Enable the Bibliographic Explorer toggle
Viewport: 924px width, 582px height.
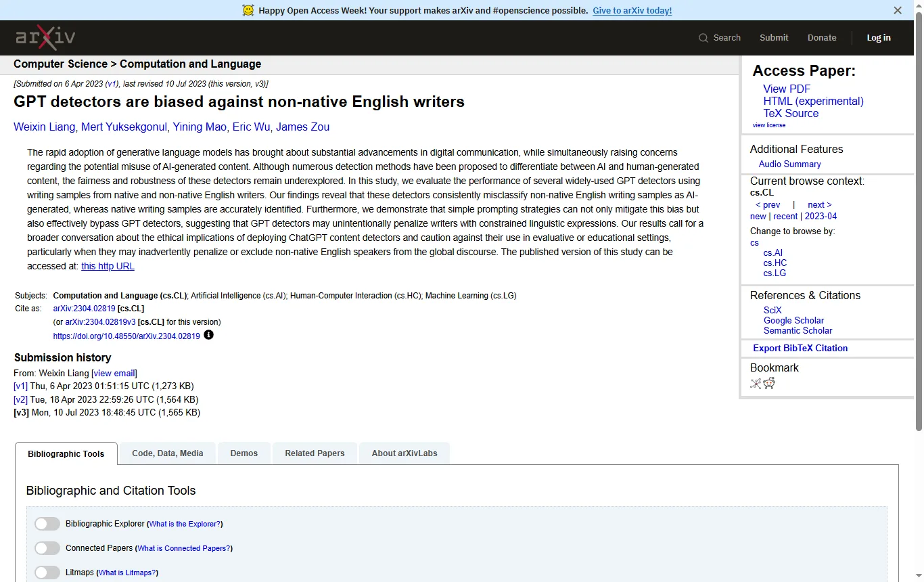tap(47, 524)
